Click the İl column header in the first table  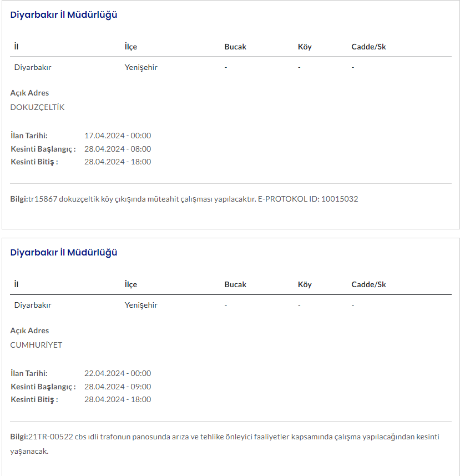(17, 47)
